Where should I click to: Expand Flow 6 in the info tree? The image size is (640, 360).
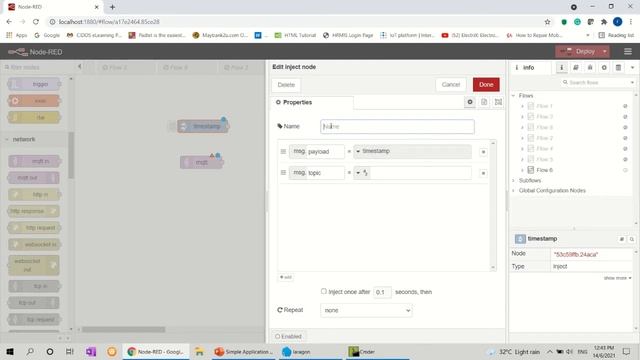522,170
